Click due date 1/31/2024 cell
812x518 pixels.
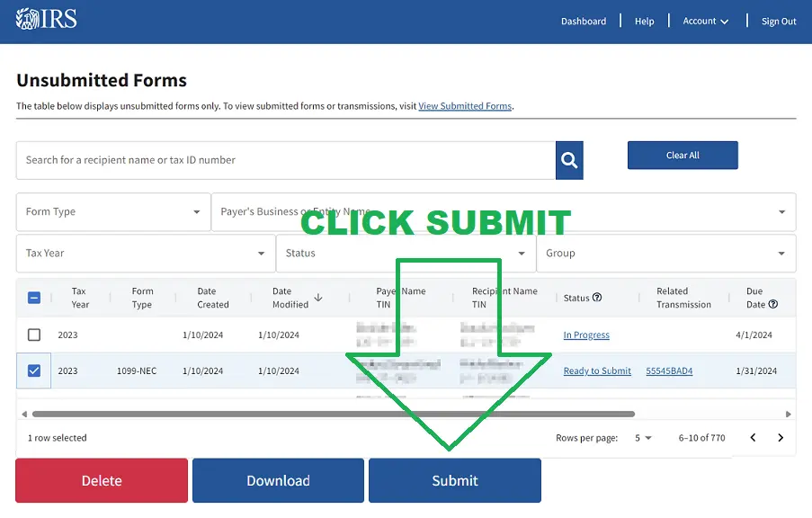(756, 371)
